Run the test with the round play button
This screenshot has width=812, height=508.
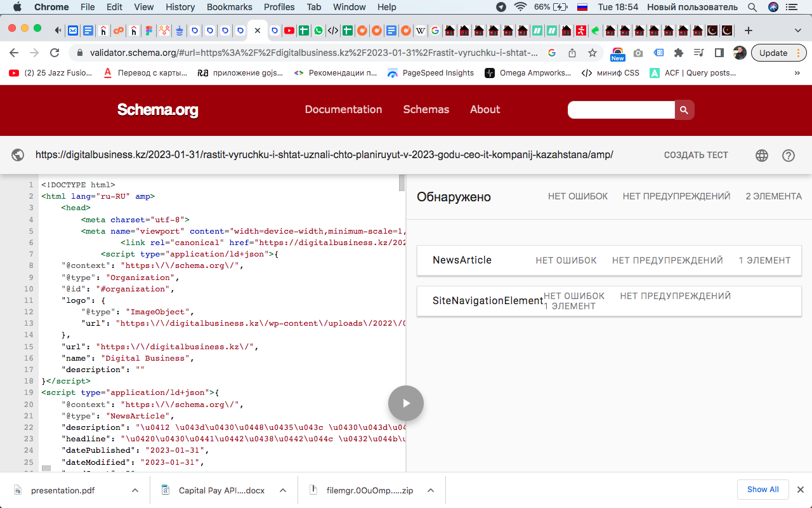coord(406,403)
